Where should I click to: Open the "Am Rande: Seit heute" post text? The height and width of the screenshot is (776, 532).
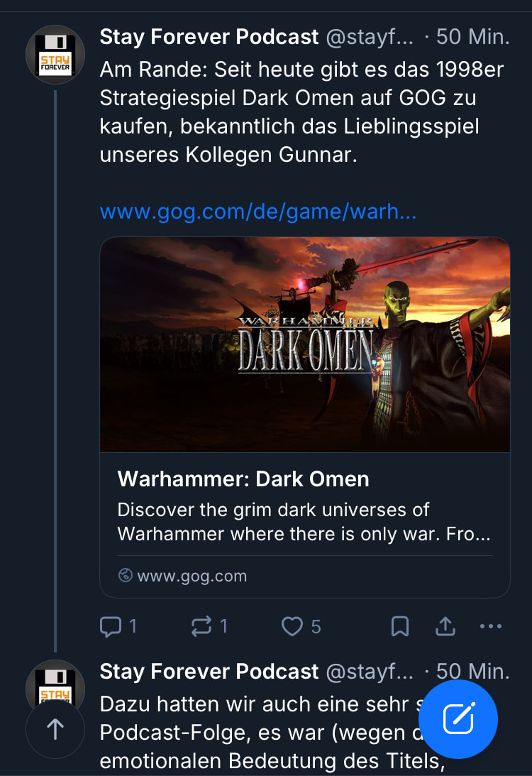coord(291,112)
